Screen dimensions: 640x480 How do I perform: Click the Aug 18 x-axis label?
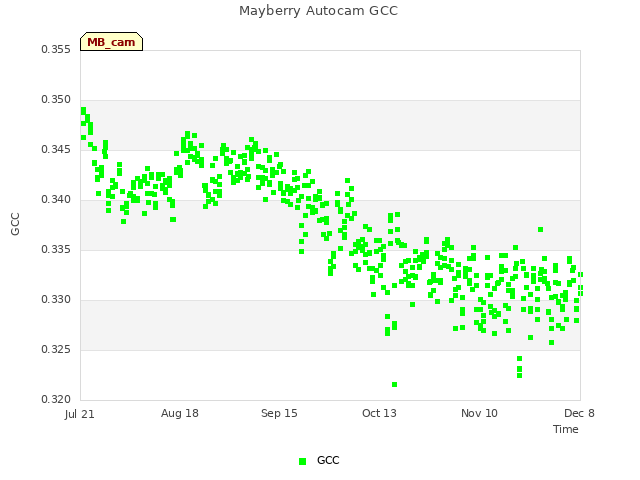click(x=180, y=413)
